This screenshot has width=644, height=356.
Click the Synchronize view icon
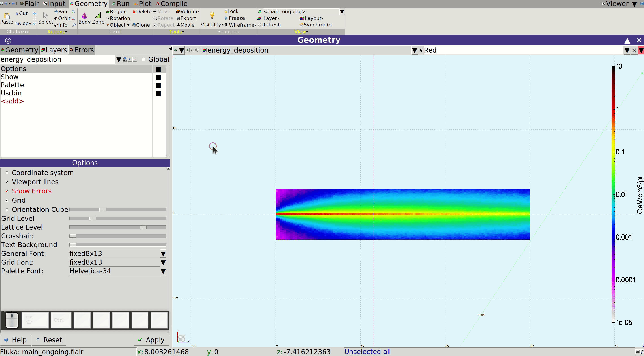click(x=302, y=25)
